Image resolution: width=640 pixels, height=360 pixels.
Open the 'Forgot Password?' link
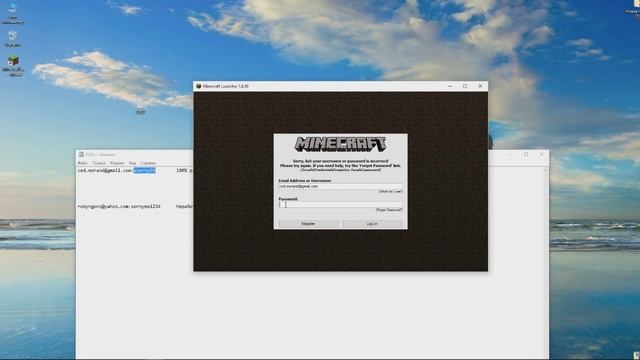[x=389, y=210]
